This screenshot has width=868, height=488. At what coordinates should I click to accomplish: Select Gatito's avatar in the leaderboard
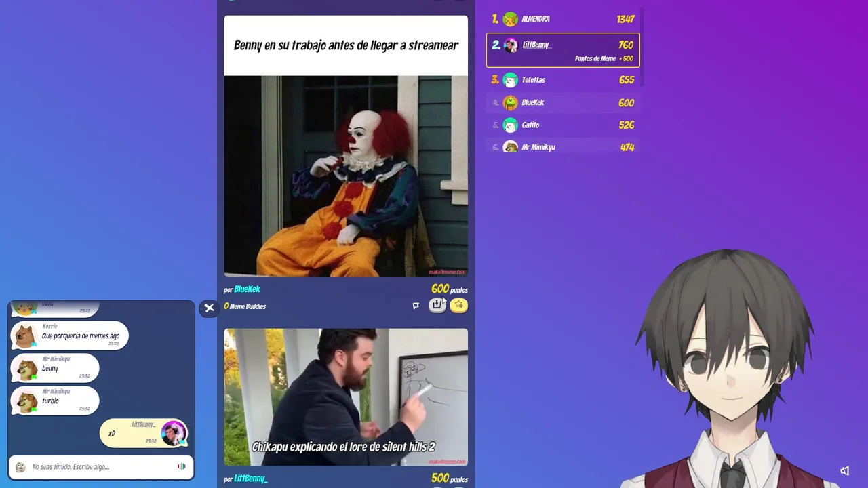point(511,125)
